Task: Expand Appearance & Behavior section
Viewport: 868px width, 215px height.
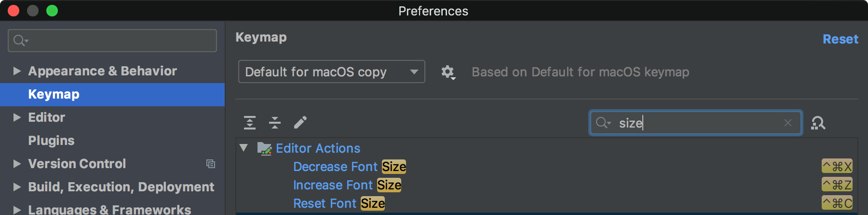Action: pos(17,71)
